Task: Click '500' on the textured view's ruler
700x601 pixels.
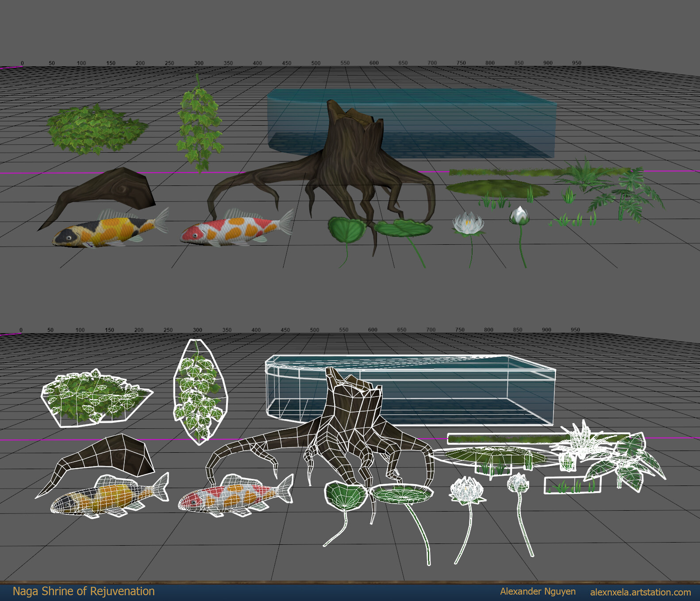Action: (315, 63)
